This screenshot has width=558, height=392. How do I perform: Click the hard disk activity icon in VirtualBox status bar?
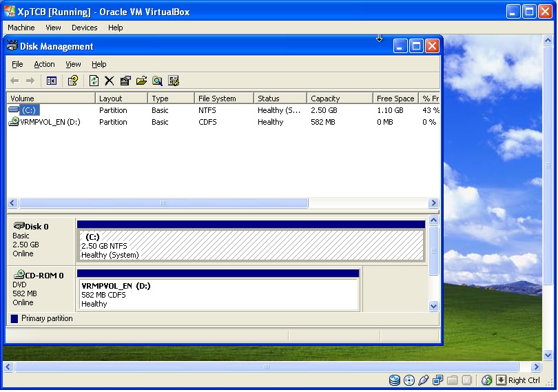(x=394, y=380)
